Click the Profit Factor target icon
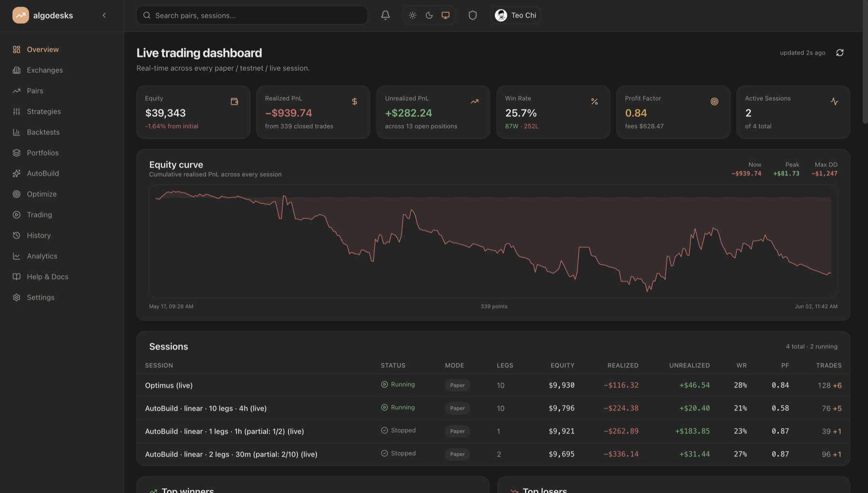 point(714,101)
